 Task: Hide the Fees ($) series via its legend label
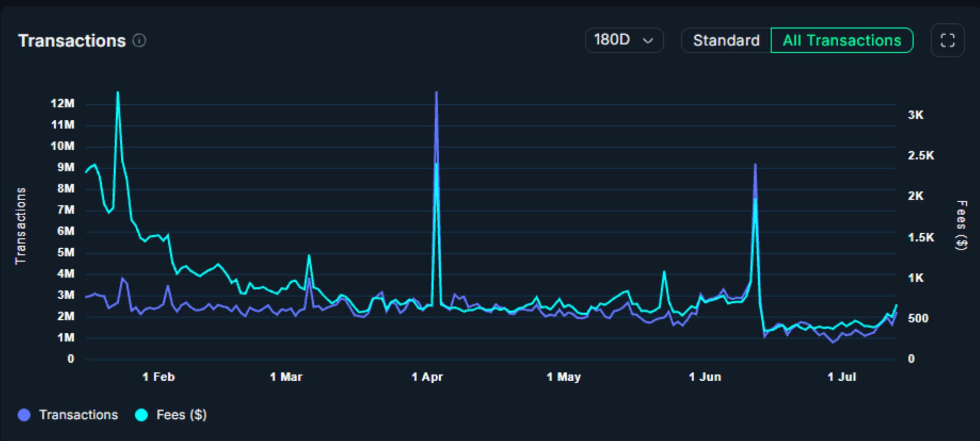181,415
